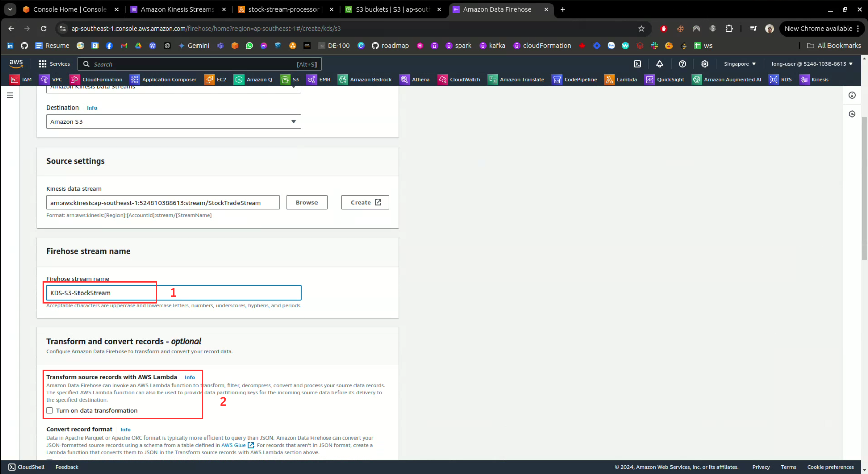Image resolution: width=868 pixels, height=474 pixels.
Task: Click the Firehose stream name input field
Action: [173, 293]
